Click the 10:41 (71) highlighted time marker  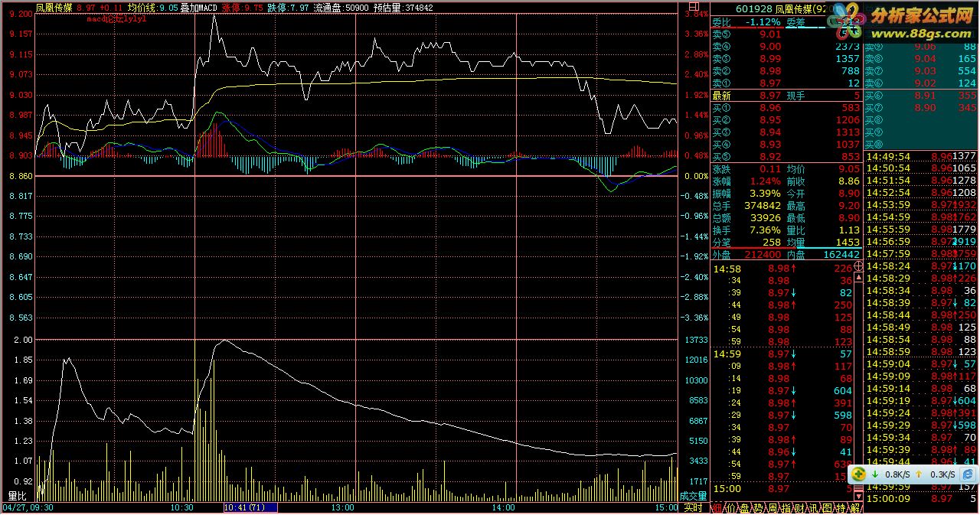(250, 507)
